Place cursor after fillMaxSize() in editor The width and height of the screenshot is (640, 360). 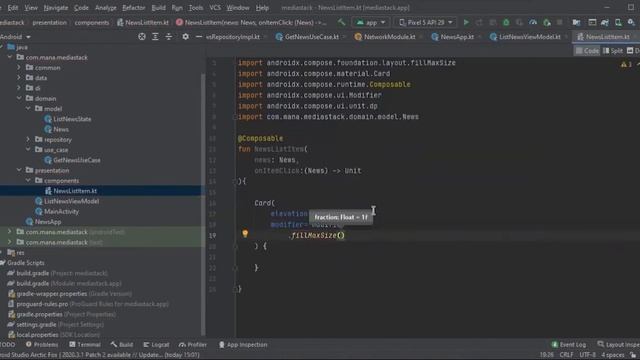point(345,236)
